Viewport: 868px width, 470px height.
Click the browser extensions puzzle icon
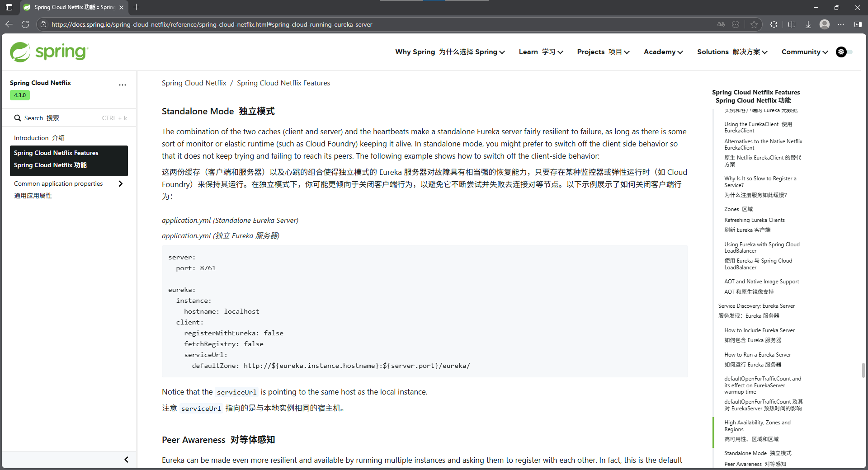coord(774,24)
